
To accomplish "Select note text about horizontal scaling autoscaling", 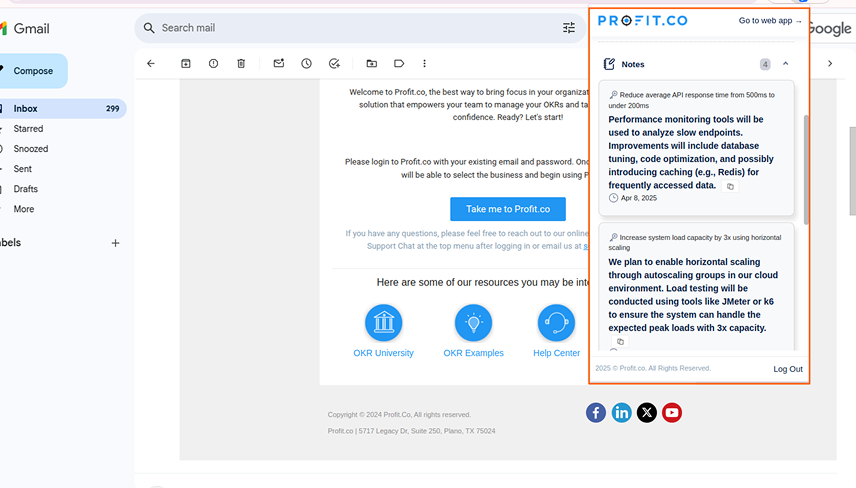I will point(693,295).
